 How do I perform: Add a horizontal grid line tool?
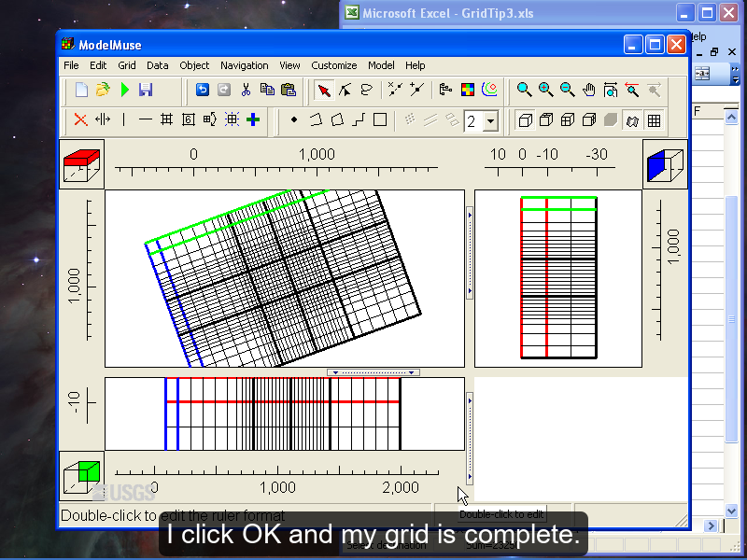tap(146, 119)
